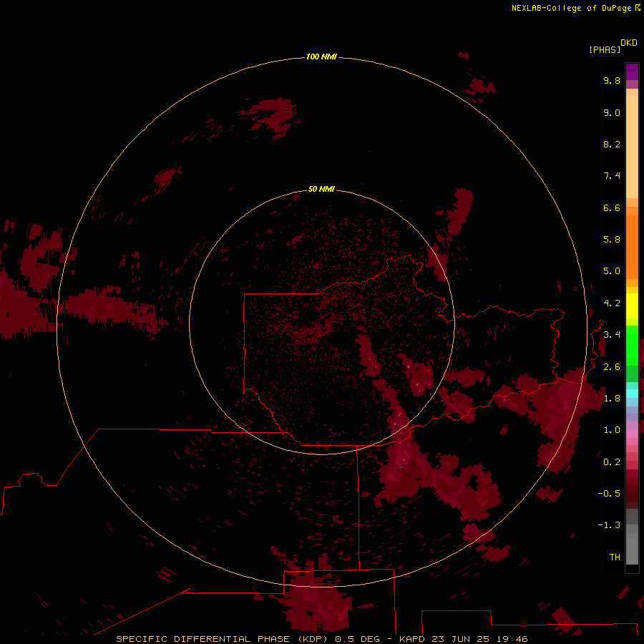Click the 50 NMI range ring label
The height and width of the screenshot is (644, 644).
point(321,189)
